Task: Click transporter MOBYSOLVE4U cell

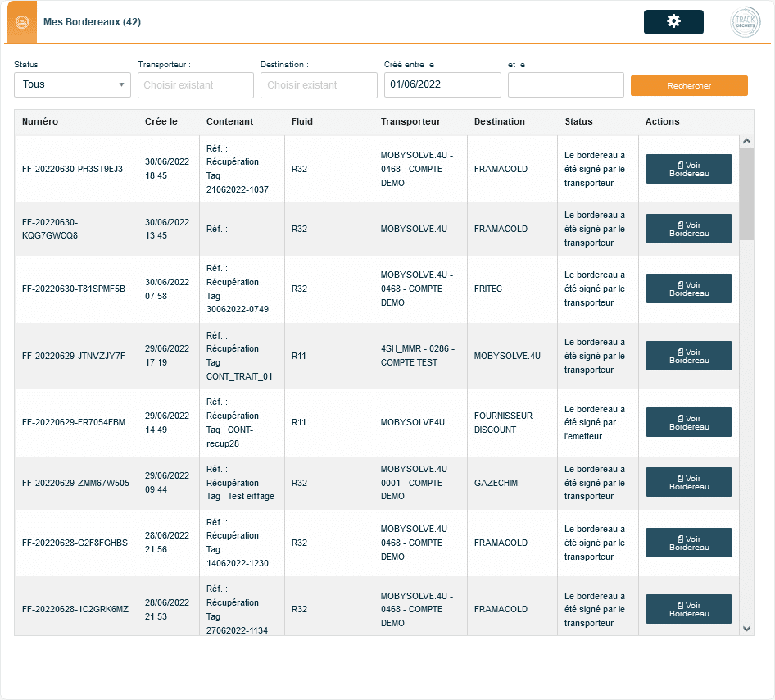Action: (x=413, y=422)
